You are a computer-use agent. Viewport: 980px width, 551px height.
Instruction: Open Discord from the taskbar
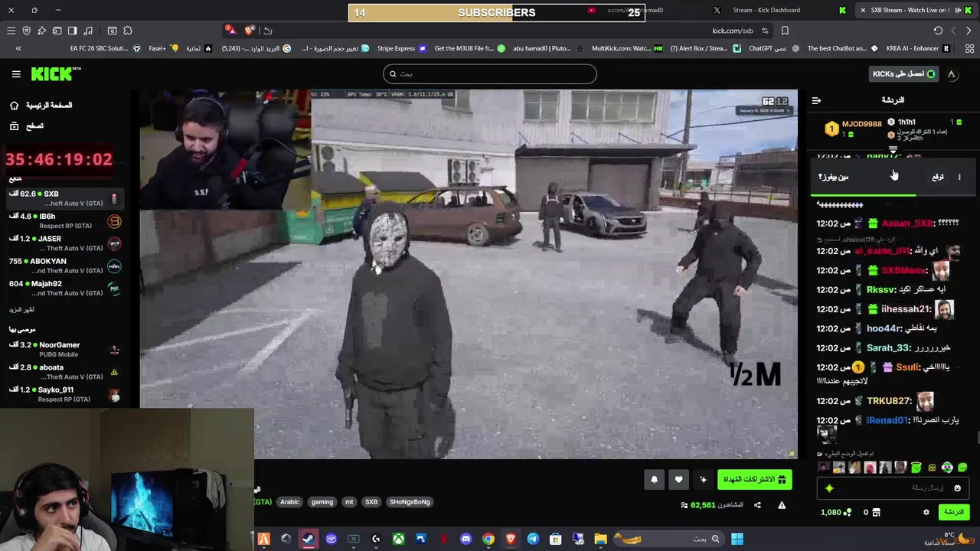pyautogui.click(x=465, y=539)
